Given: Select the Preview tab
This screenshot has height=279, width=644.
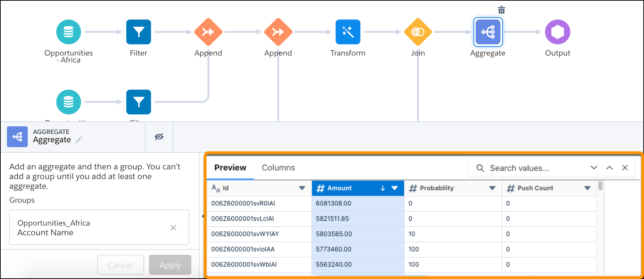Looking at the screenshot, I should (x=230, y=168).
